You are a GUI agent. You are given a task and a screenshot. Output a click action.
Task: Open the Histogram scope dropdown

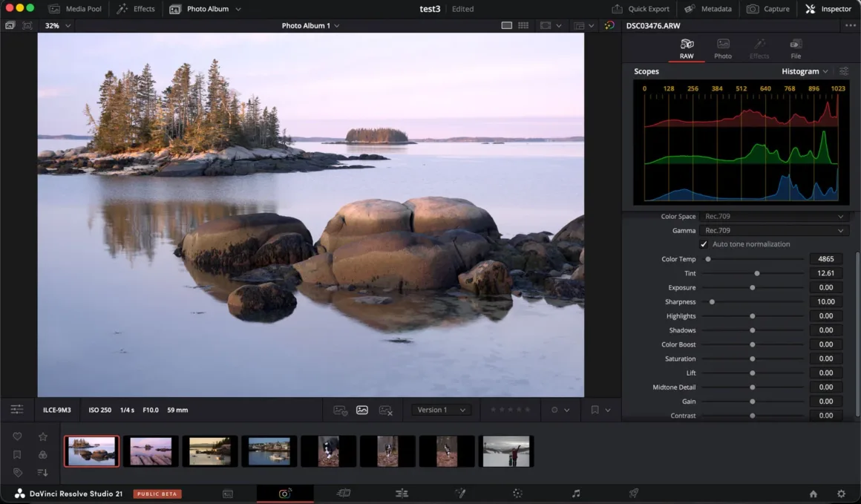click(805, 72)
